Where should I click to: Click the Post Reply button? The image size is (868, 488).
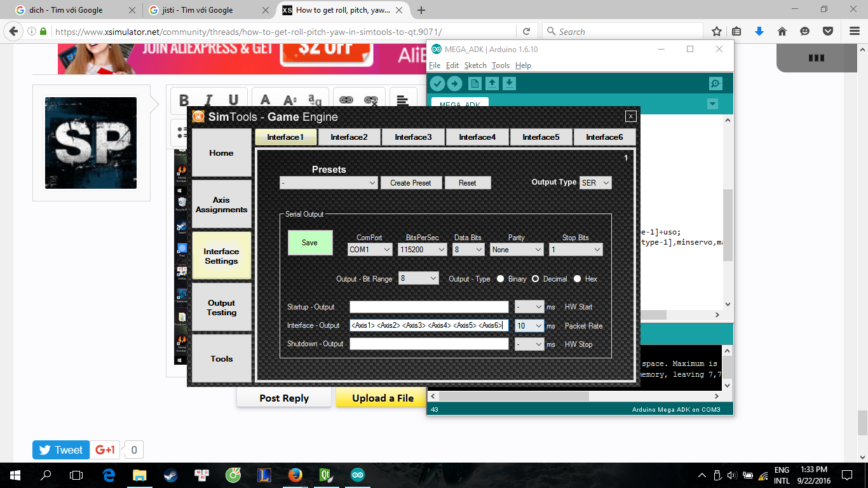click(284, 398)
